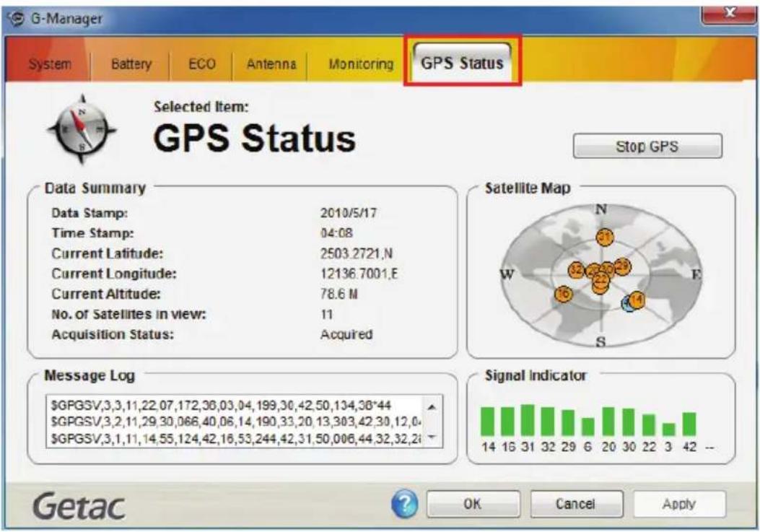The width and height of the screenshot is (760, 532).
Task: Click satellite 14 on the Satellite Map
Action: pyautogui.click(x=637, y=300)
